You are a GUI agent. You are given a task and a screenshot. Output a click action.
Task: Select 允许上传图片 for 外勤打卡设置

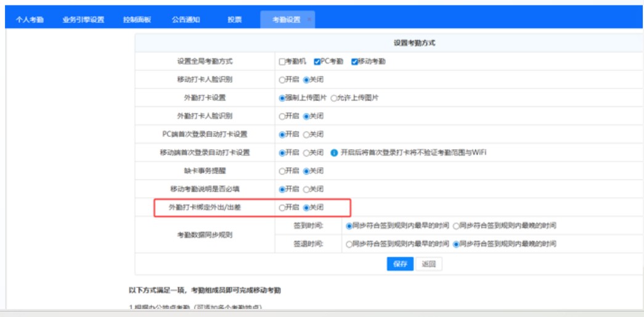coord(334,98)
